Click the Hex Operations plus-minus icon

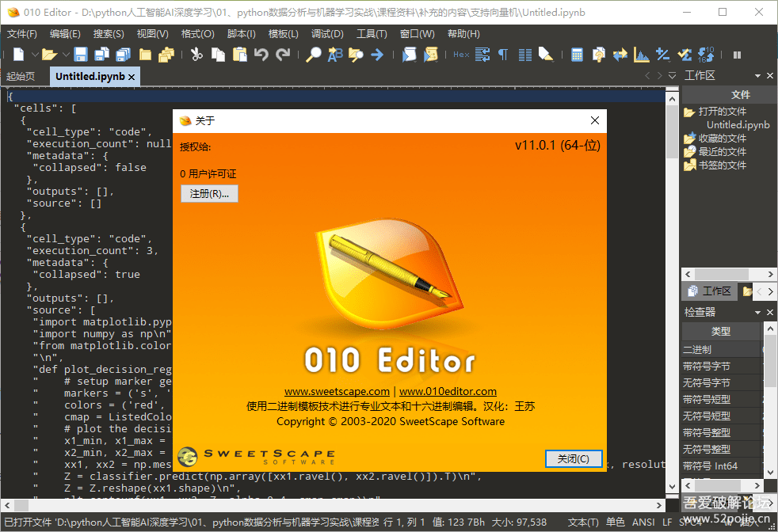coord(663,54)
